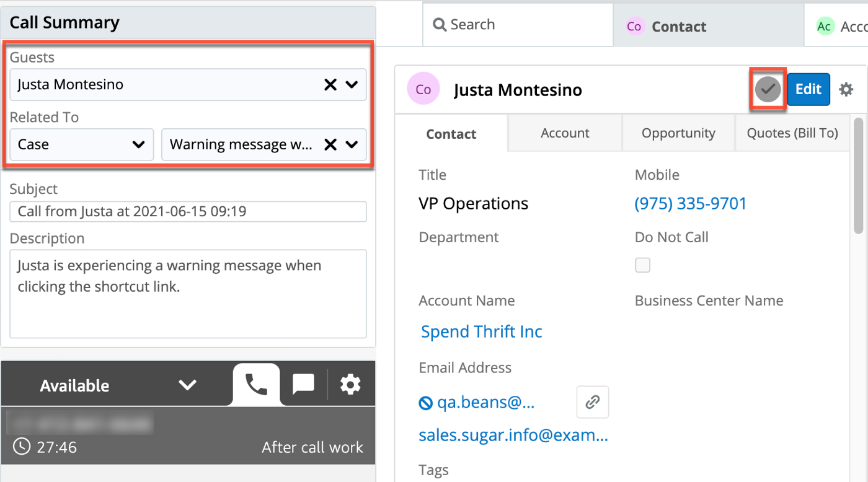Click the email link chain icon
Viewport: 868px width, 482px height.
(592, 403)
